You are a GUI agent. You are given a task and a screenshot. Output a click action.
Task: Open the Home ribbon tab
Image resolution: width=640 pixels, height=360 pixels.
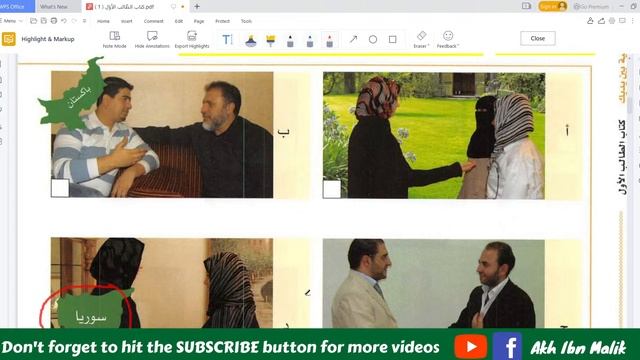point(103,21)
